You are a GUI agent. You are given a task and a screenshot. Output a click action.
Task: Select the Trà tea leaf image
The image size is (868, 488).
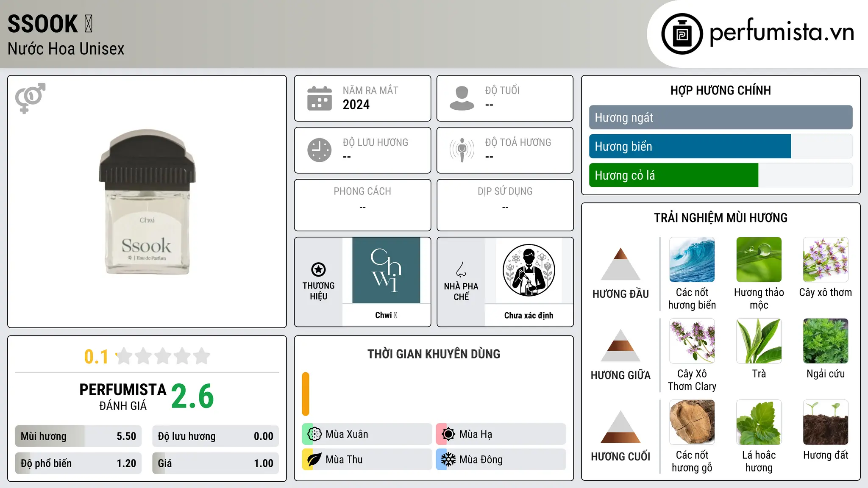[759, 341]
